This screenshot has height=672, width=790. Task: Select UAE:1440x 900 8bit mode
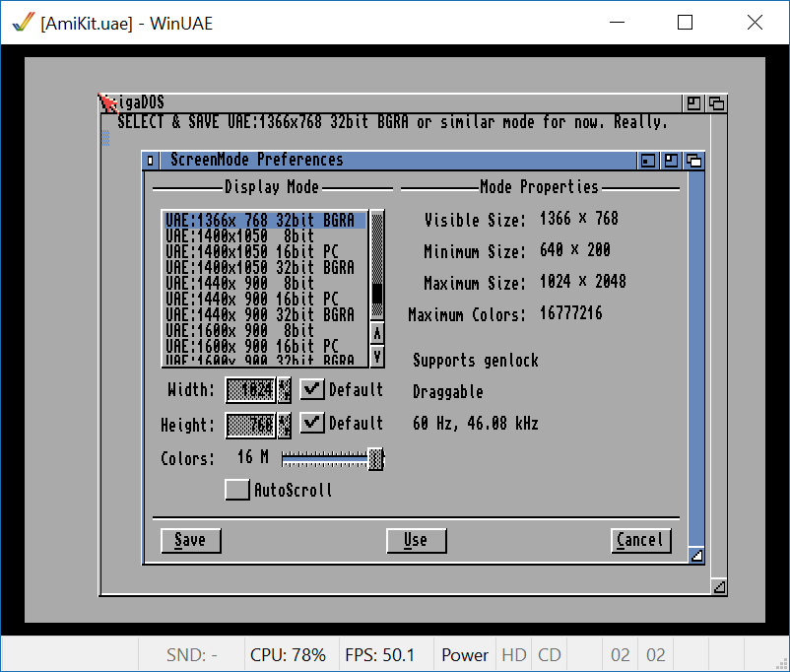(266, 283)
